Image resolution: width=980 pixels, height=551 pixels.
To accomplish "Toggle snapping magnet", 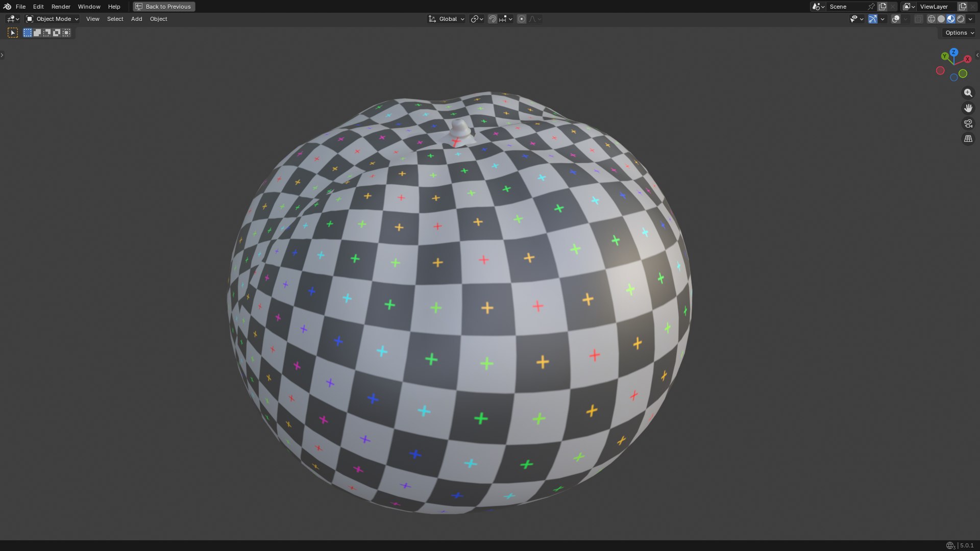I will pos(492,19).
